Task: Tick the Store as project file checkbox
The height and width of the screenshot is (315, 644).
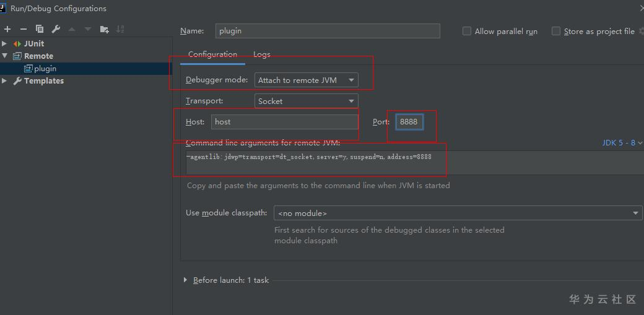Action: coord(556,31)
